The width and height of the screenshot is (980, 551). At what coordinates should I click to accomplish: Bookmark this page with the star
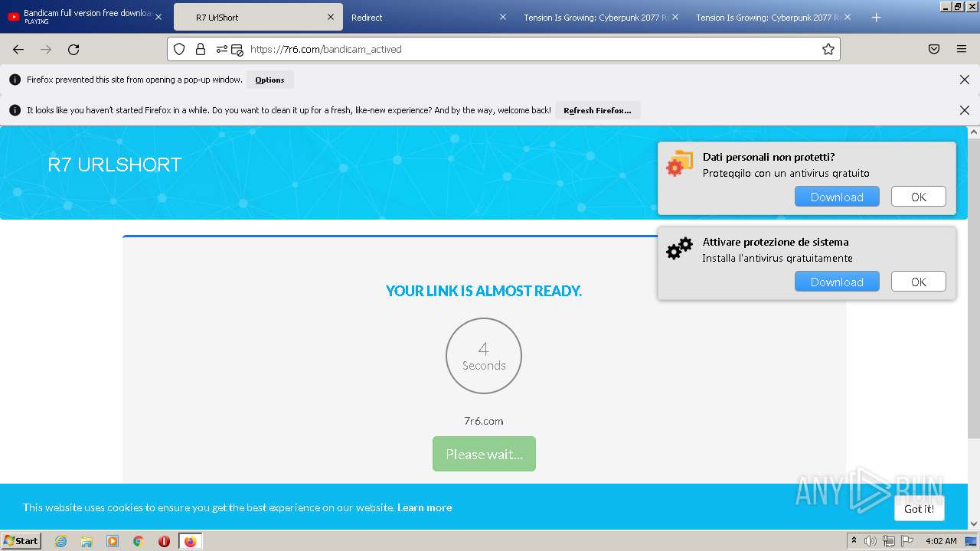click(828, 49)
